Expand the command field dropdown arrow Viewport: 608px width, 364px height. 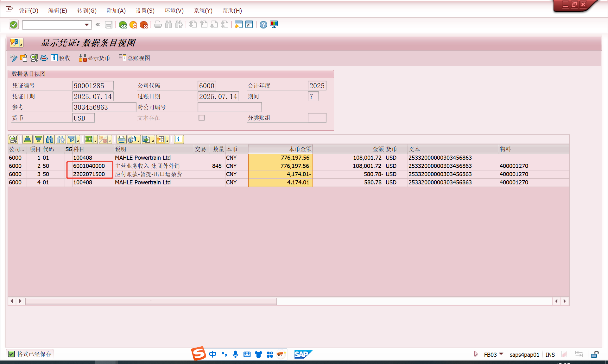(87, 25)
